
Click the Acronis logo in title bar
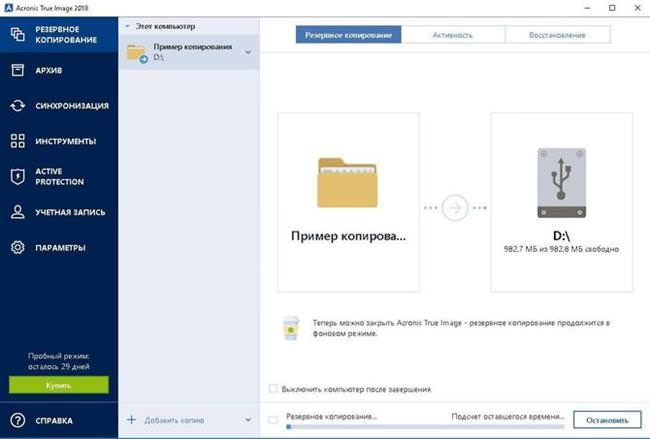8,7
